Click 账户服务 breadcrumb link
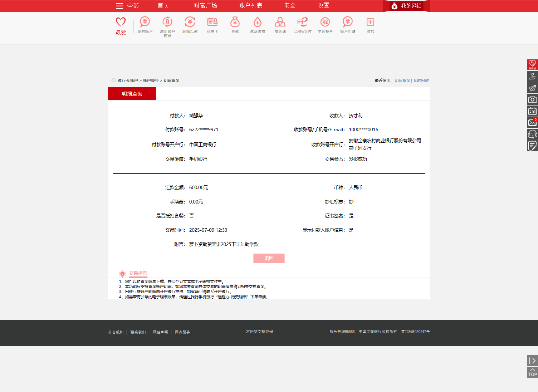Image resolution: width=538 pixels, height=392 pixels. (x=151, y=80)
